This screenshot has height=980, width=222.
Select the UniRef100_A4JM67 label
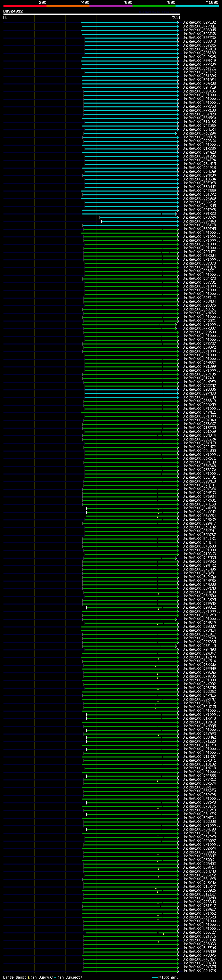pos(199,959)
